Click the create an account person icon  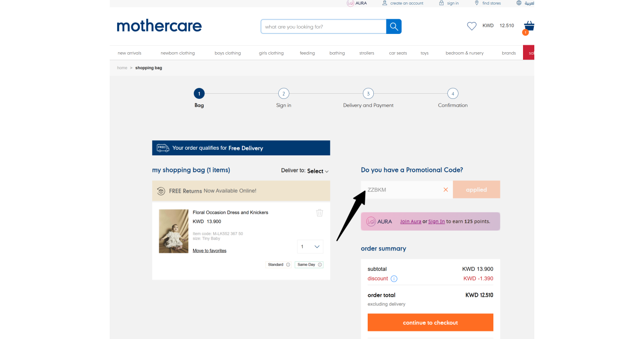point(385,3)
